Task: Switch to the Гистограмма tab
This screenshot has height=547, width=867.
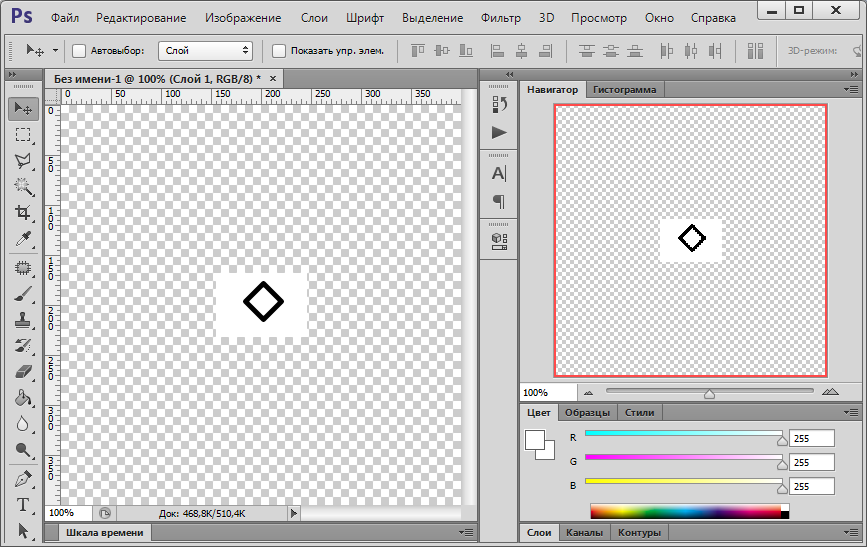Action: click(x=624, y=89)
